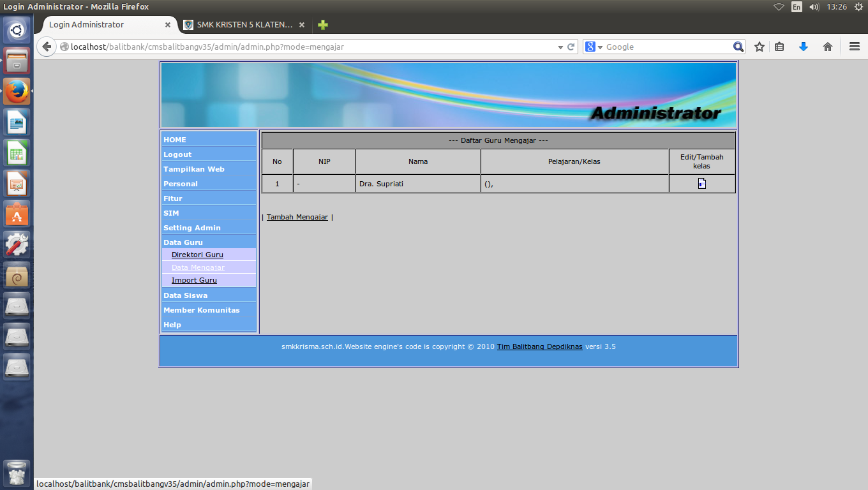868x490 pixels.
Task: Open the volume indicator in top panel
Action: 814,7
